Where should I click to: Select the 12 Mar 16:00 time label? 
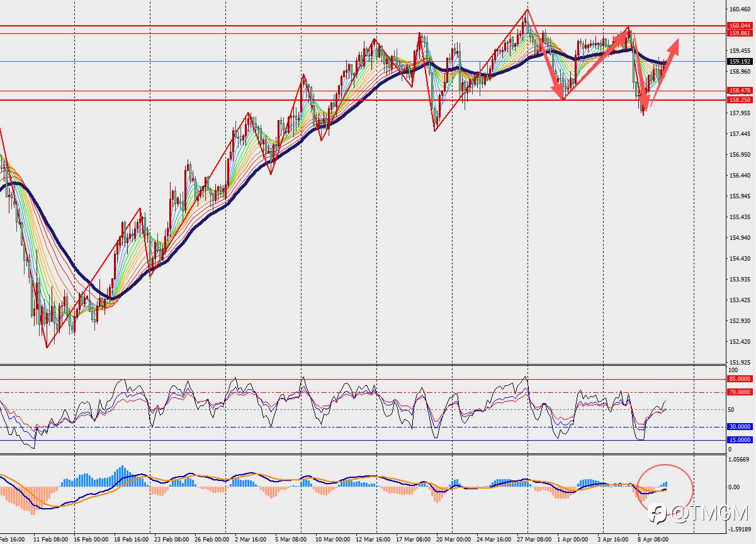coord(373,540)
